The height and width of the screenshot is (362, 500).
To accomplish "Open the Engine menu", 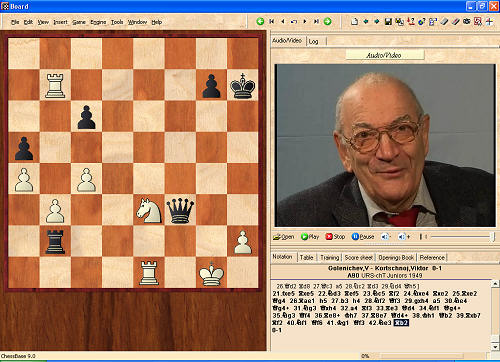I will pyautogui.click(x=98, y=22).
